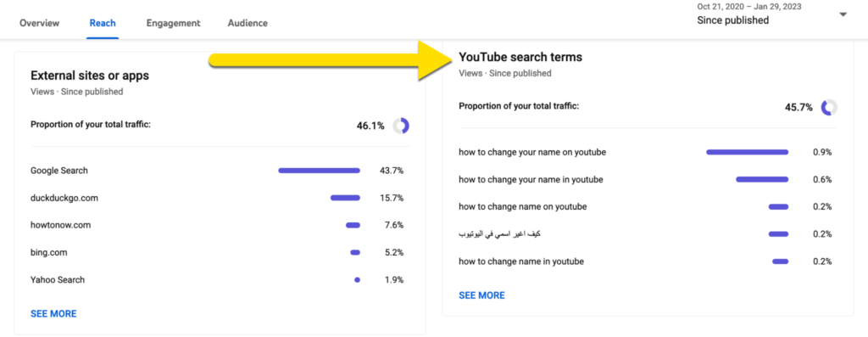Image resolution: width=868 pixels, height=337 pixels.
Task: Click the YouTube search terms donut chart icon
Action: [x=829, y=108]
